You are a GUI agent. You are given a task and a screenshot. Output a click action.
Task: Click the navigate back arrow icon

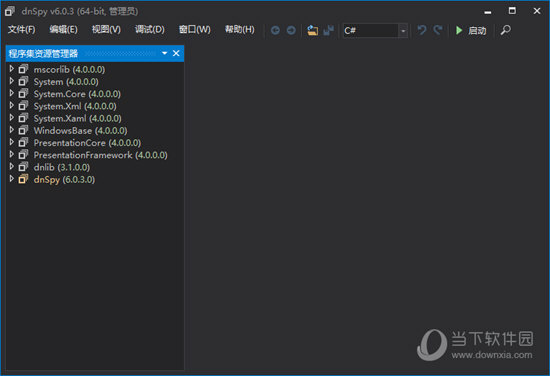[x=275, y=31]
